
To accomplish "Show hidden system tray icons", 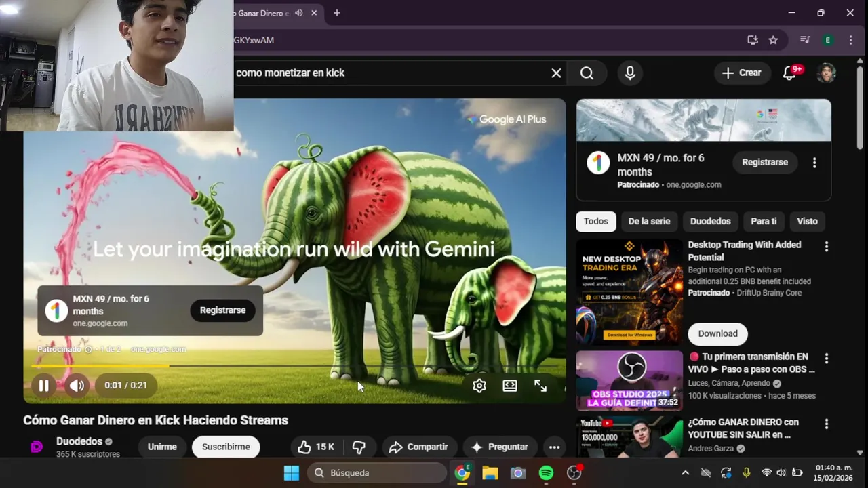I will pos(685,473).
